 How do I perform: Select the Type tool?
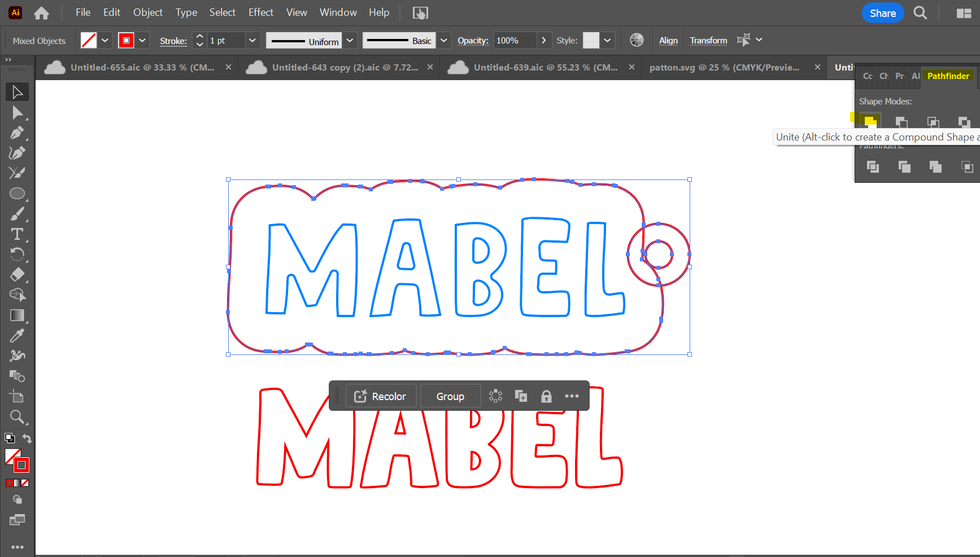tap(17, 234)
